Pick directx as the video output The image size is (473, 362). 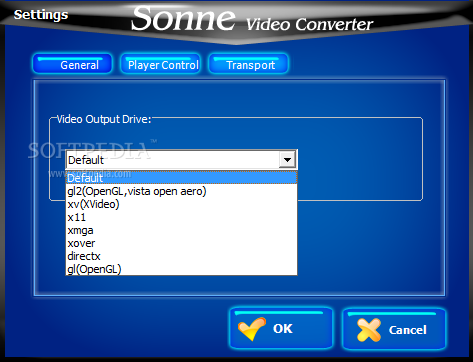tap(181, 256)
